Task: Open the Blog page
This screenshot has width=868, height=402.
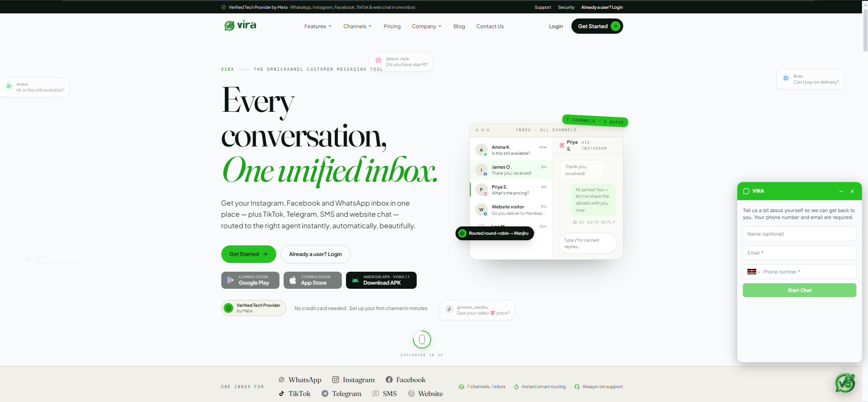Action: [459, 26]
